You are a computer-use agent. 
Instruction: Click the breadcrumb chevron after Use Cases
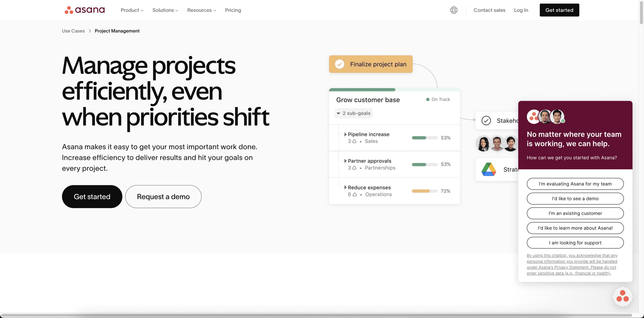90,31
